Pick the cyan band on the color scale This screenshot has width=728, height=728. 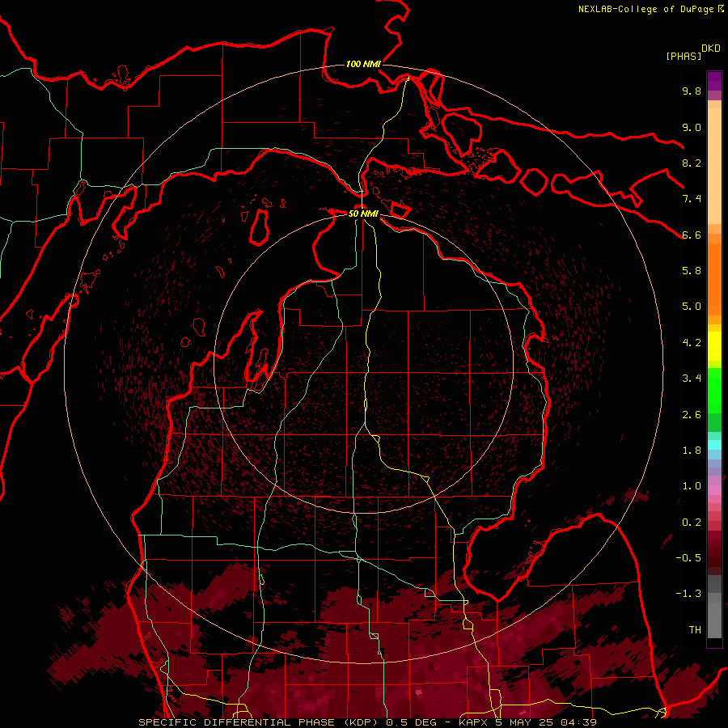pyautogui.click(x=714, y=445)
